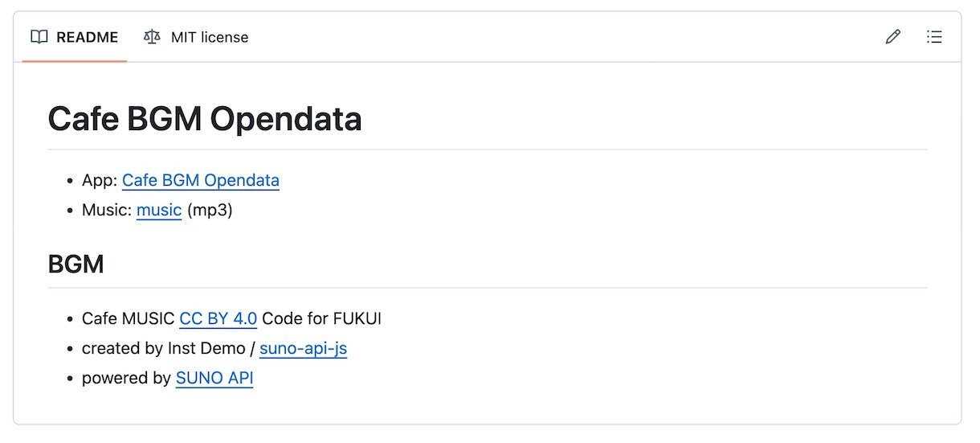The image size is (980, 443).
Task: Click the App: label in list
Action: click(x=100, y=180)
